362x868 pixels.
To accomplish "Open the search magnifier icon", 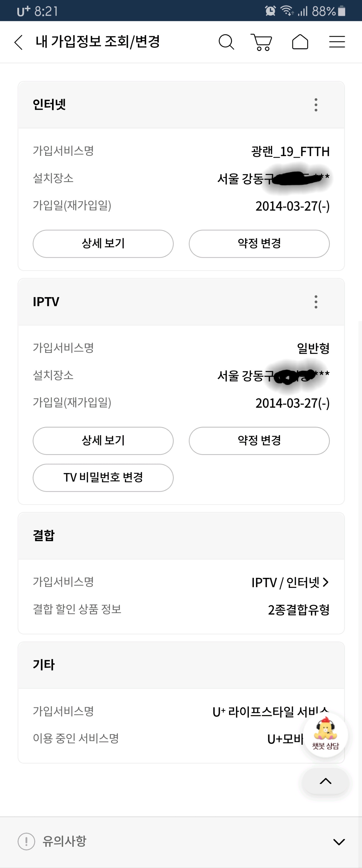I will 226,42.
